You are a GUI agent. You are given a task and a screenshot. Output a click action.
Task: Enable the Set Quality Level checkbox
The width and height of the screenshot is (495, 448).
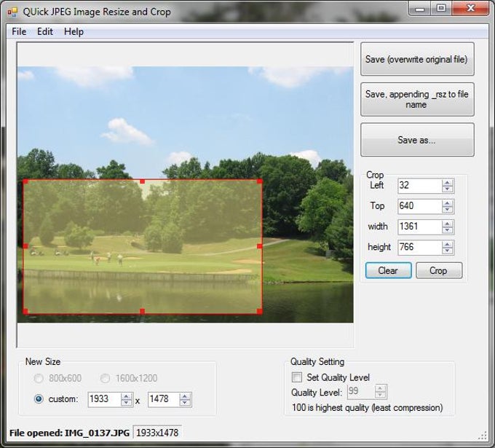[x=297, y=377]
